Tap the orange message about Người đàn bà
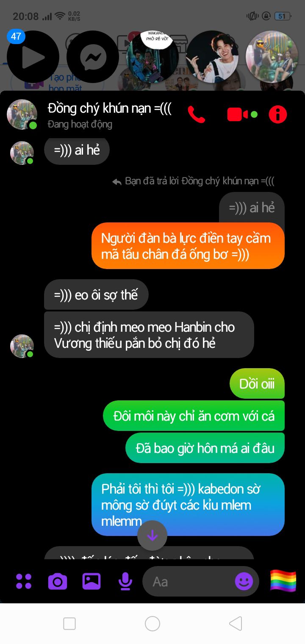 (188, 246)
